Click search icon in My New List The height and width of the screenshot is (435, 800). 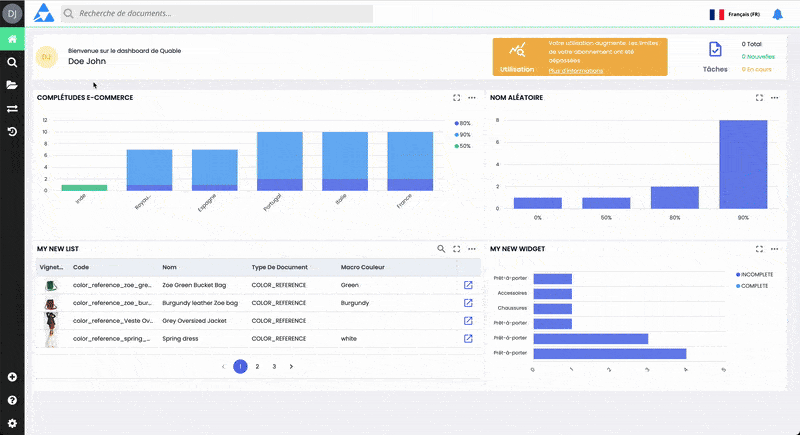pyautogui.click(x=441, y=249)
